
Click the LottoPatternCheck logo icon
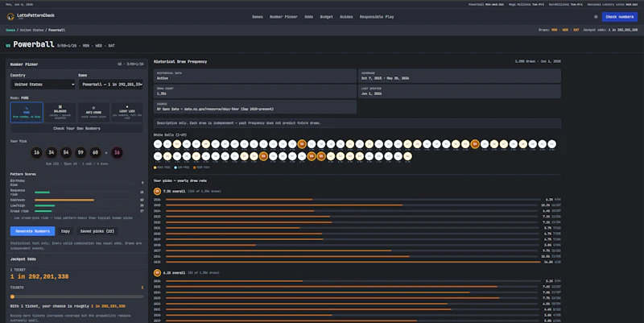pyautogui.click(x=10, y=17)
